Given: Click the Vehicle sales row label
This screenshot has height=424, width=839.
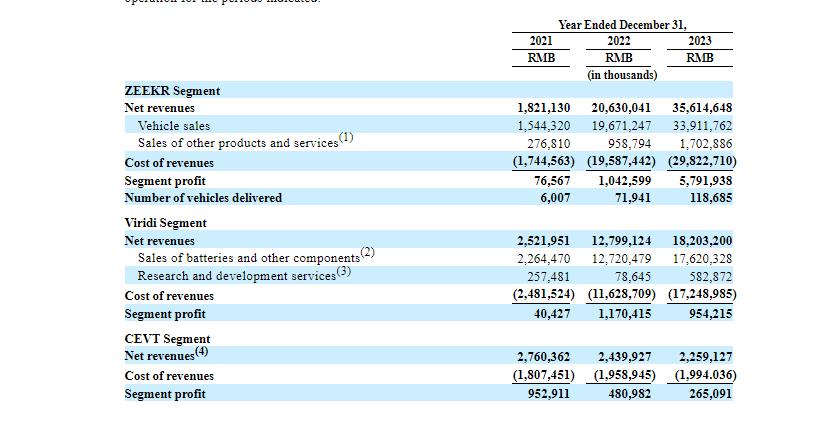Looking at the screenshot, I should click(174, 126).
